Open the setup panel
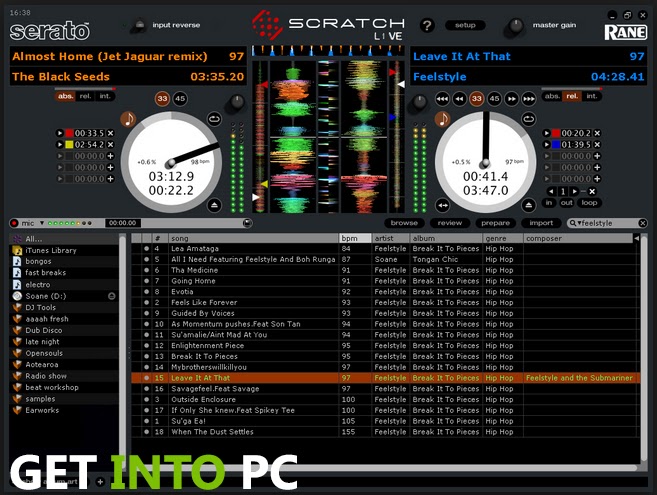The image size is (657, 495). coord(465,25)
